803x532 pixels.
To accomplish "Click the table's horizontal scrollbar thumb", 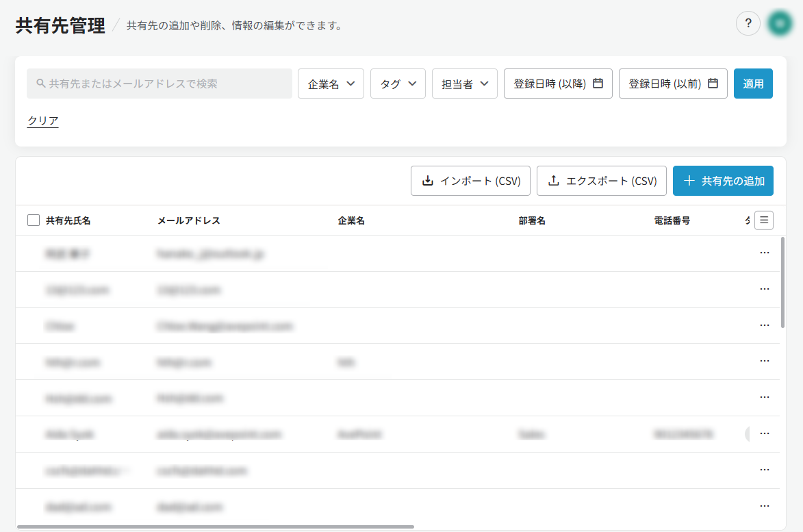I will coord(216,527).
